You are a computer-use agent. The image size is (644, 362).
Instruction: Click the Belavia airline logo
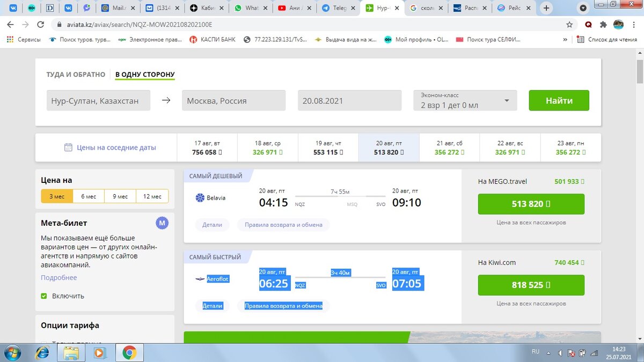click(200, 198)
